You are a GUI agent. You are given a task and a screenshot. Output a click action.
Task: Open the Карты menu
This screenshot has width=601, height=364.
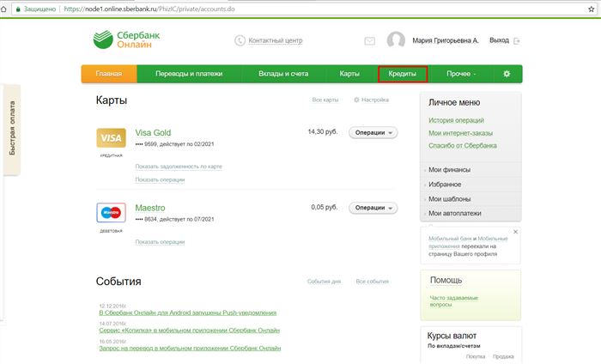coord(349,74)
